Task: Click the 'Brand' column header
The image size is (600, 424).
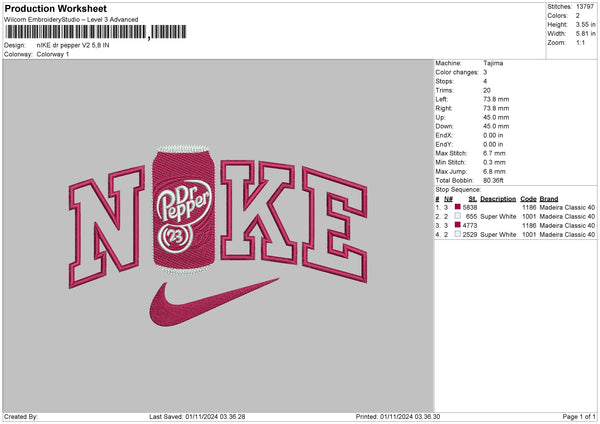Action: click(x=549, y=199)
